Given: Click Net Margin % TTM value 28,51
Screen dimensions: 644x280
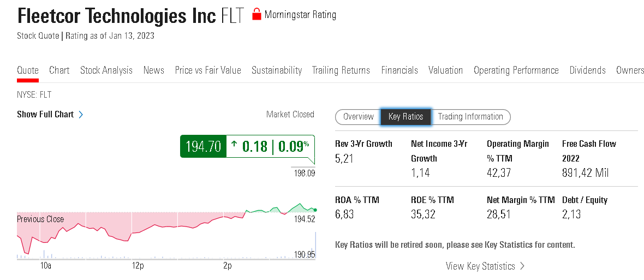Looking at the screenshot, I should pyautogui.click(x=499, y=215).
